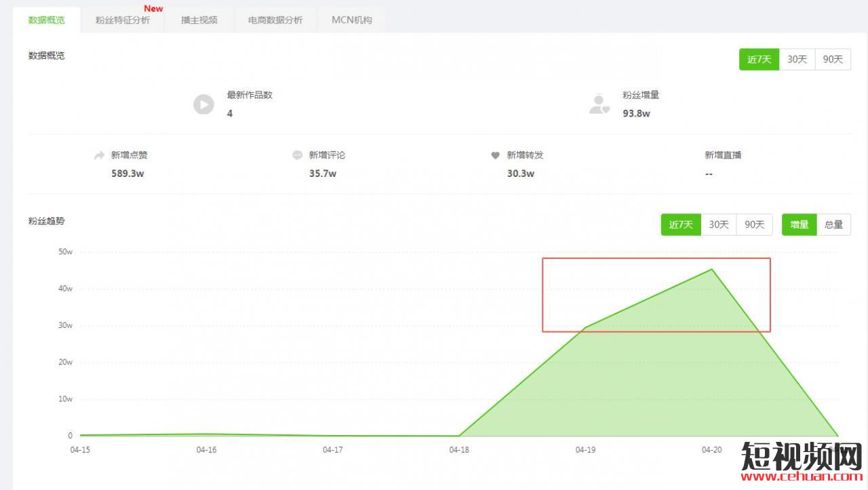Click the play icon beside 最新作品数
Image resolution: width=868 pixels, height=490 pixels.
pos(203,104)
